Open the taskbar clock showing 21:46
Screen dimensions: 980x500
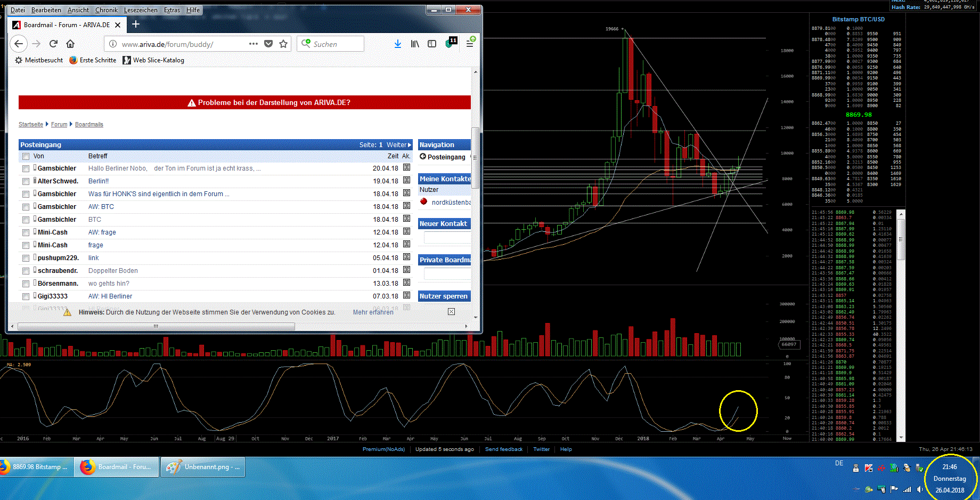tap(950, 478)
